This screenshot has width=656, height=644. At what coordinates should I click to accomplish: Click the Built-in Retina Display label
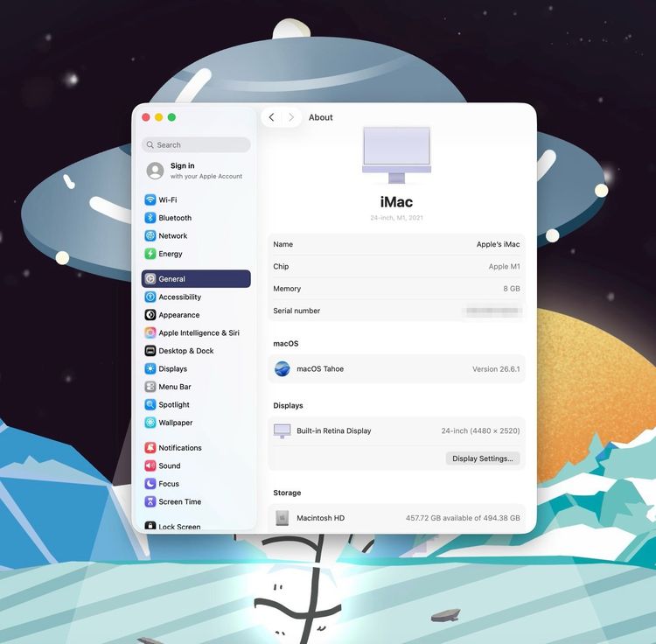(334, 430)
